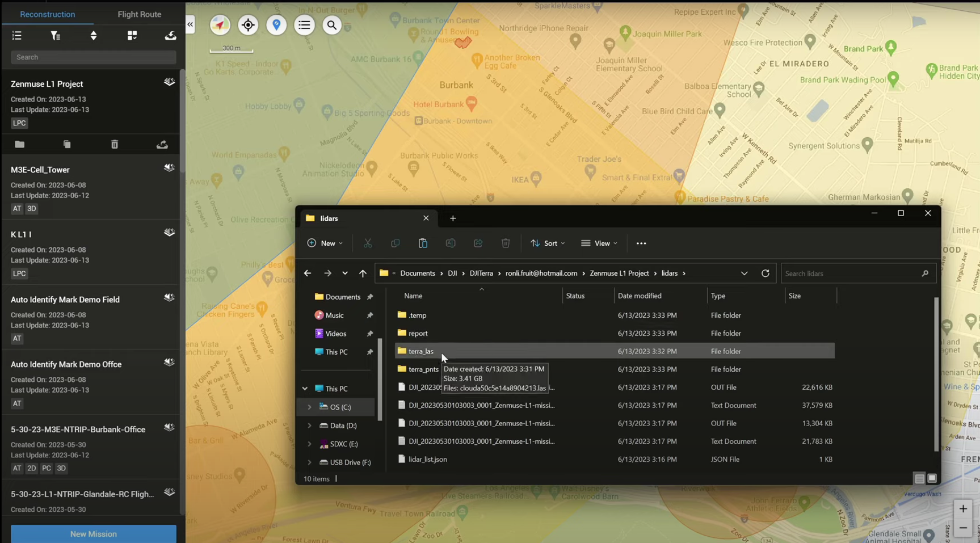The image size is (980, 543).
Task: Select the K L1 I project card
Action: pyautogui.click(x=91, y=252)
